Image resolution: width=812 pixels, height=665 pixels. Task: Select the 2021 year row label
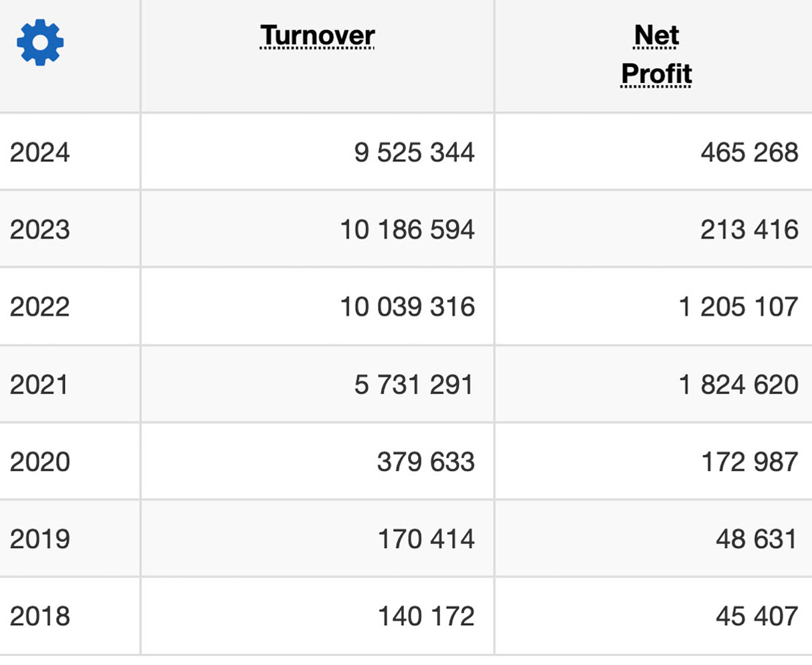tap(39, 385)
